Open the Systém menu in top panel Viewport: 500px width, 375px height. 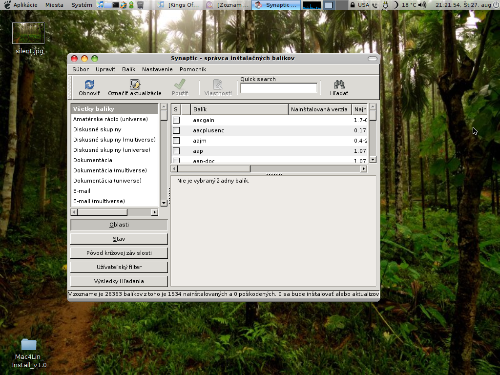point(82,5)
